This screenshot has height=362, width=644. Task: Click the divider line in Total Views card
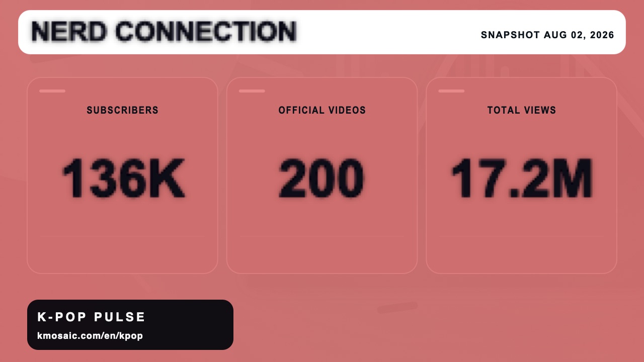(x=521, y=236)
